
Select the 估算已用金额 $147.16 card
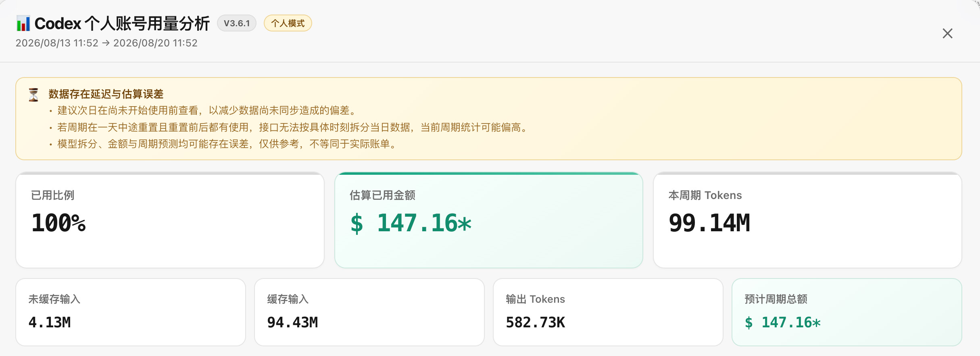489,220
